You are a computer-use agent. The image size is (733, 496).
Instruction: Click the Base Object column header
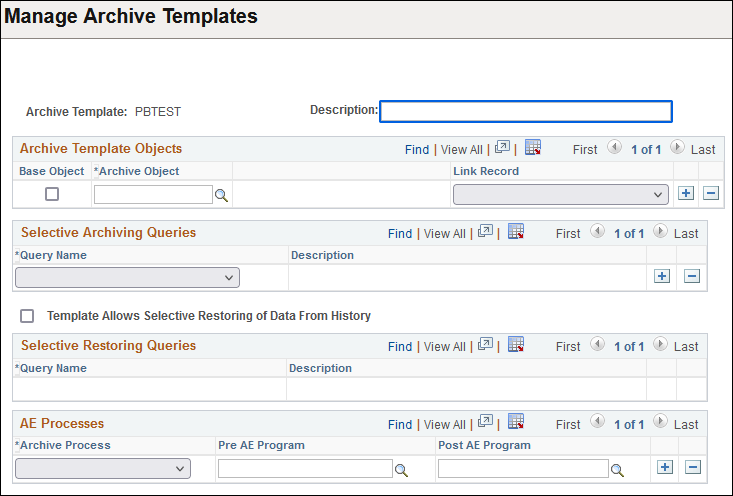(x=51, y=171)
